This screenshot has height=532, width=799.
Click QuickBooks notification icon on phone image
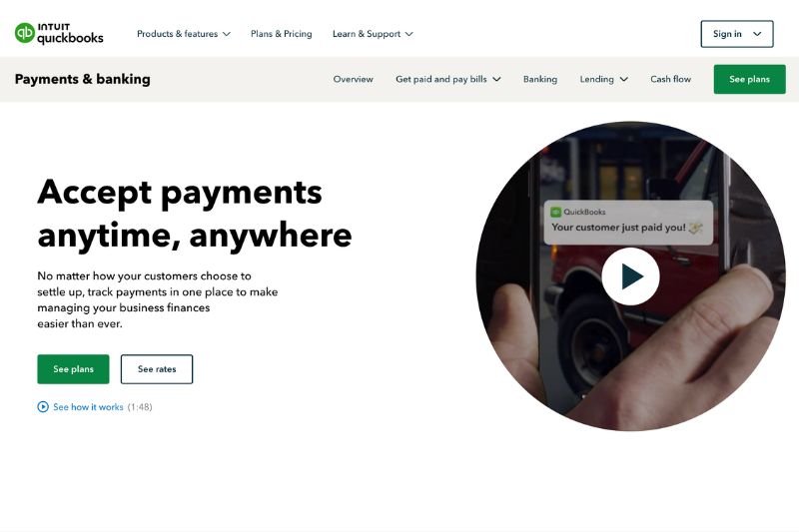(556, 212)
